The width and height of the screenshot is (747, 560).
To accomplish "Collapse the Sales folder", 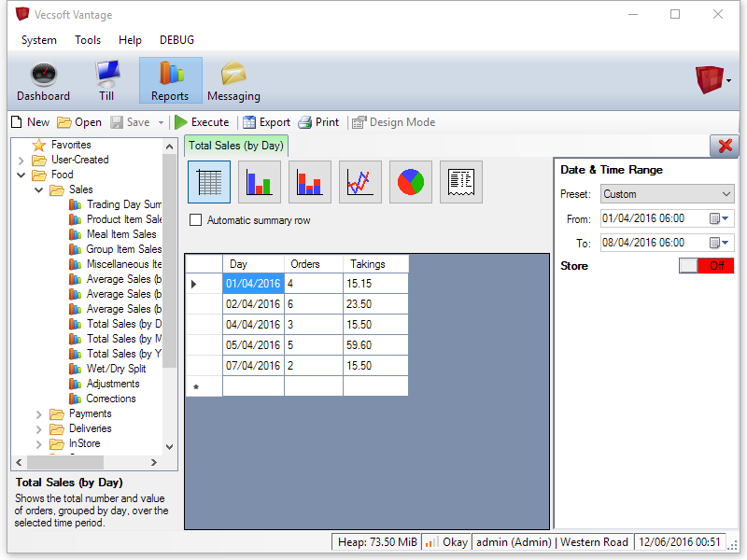I will [39, 189].
